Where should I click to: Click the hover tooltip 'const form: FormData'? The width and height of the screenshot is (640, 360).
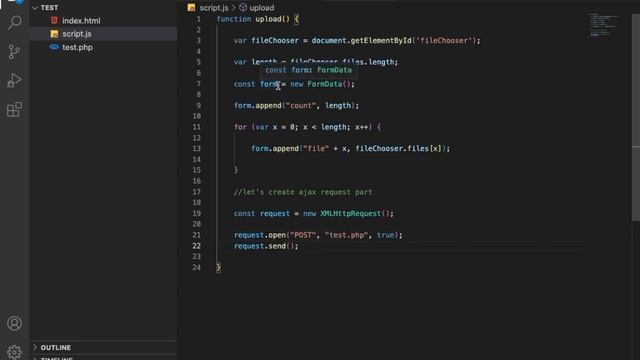(309, 70)
